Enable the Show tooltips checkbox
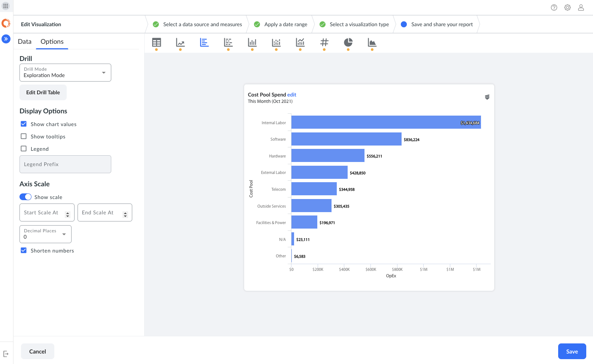The height and width of the screenshot is (364, 593). (24, 137)
